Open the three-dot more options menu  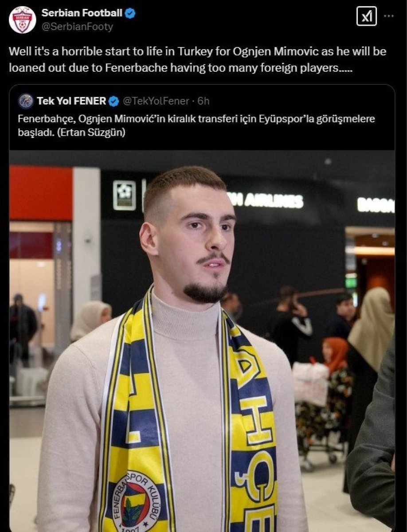(389, 16)
